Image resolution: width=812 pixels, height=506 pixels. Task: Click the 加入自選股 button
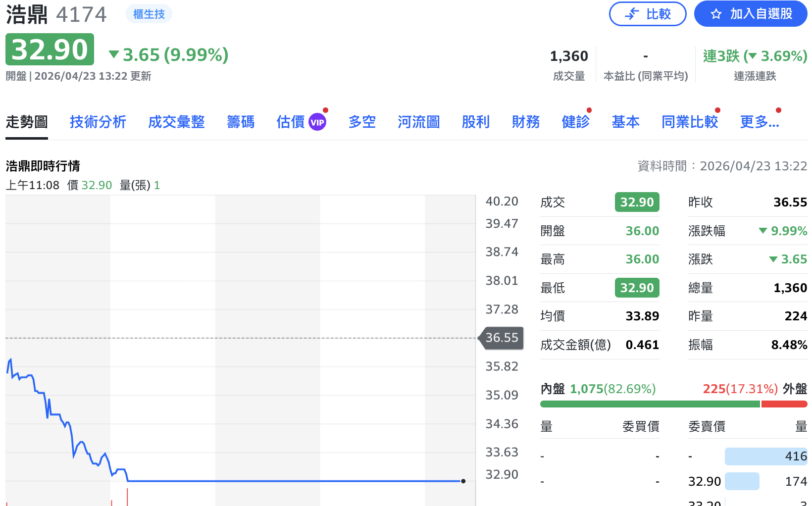750,14
